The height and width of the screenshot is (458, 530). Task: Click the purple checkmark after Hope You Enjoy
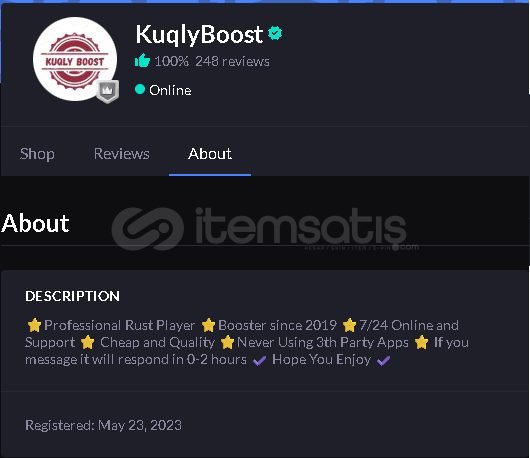384,360
